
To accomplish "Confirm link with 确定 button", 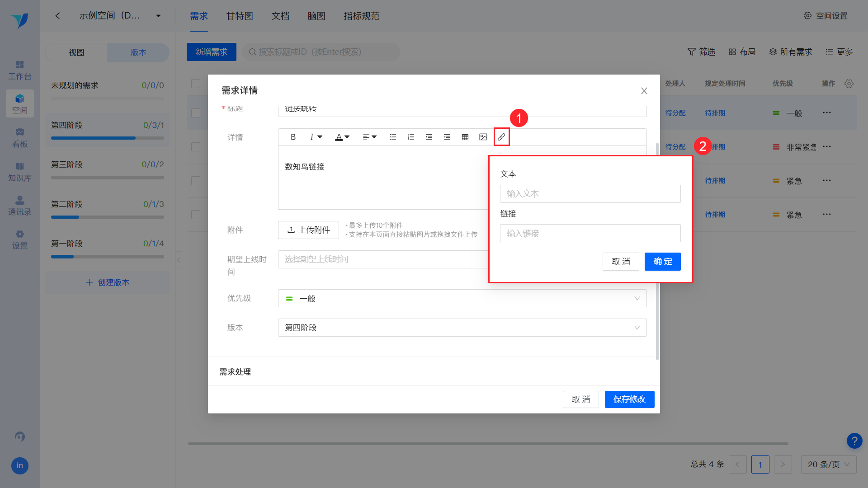I will [662, 262].
